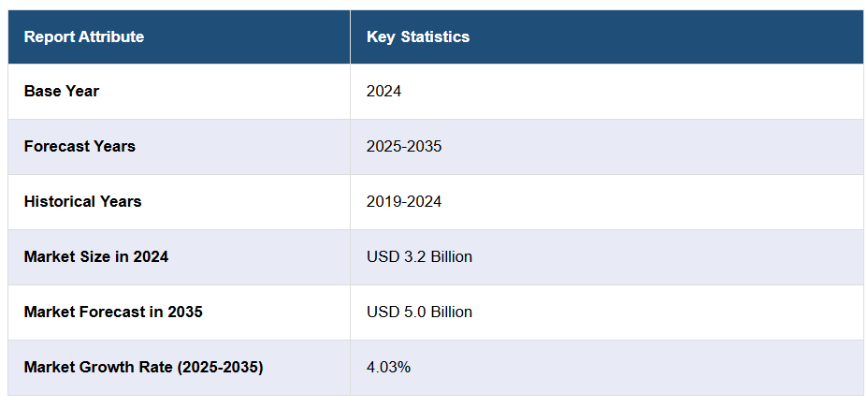Select the "Base Year" label cell

[x=62, y=92]
